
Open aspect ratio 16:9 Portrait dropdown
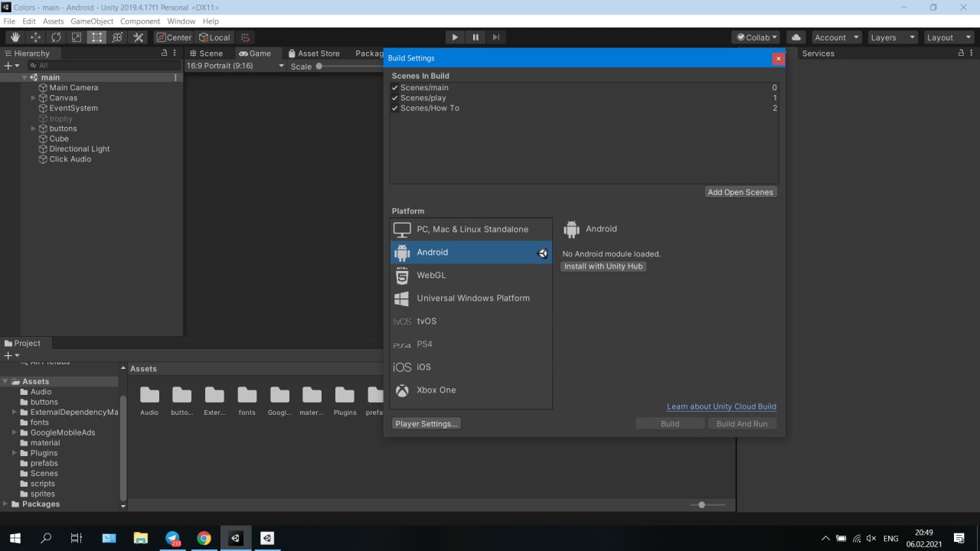coord(235,66)
